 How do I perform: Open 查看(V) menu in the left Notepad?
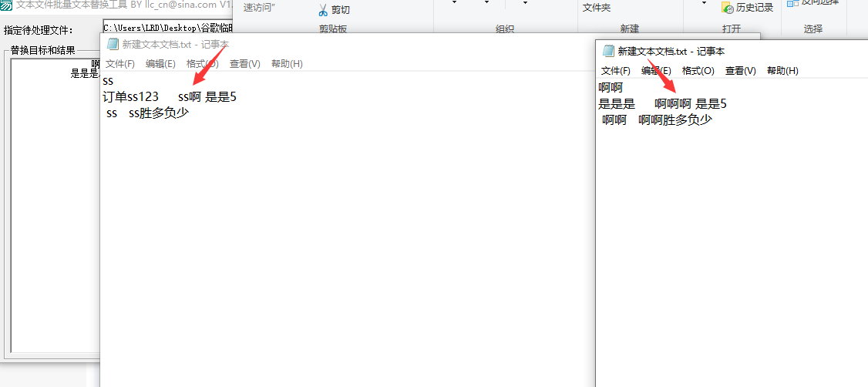[x=244, y=64]
